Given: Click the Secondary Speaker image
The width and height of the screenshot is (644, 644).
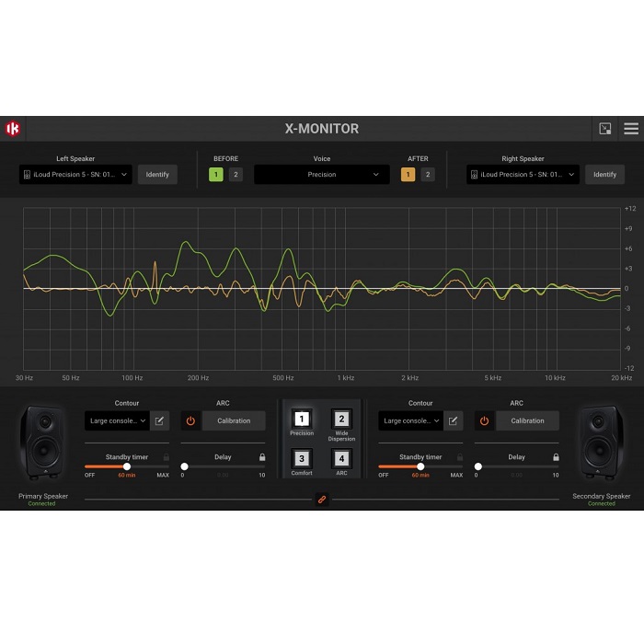Looking at the screenshot, I should (601, 443).
